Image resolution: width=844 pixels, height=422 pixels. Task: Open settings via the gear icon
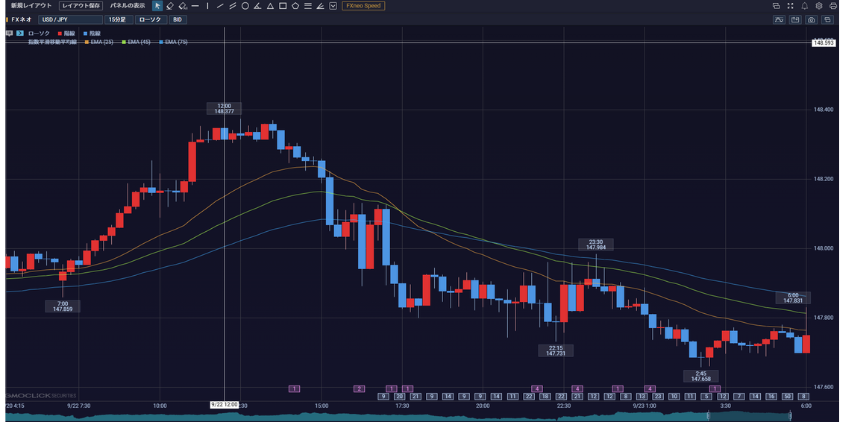click(819, 6)
